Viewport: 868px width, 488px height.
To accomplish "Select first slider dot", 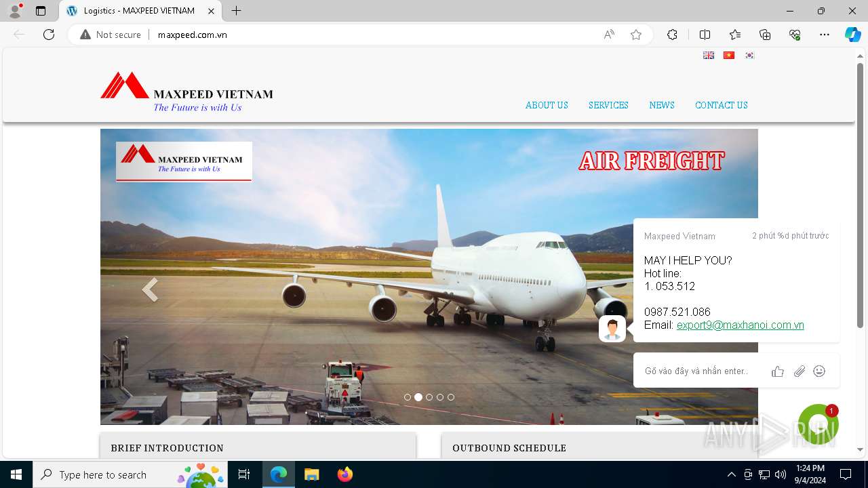I will [408, 397].
